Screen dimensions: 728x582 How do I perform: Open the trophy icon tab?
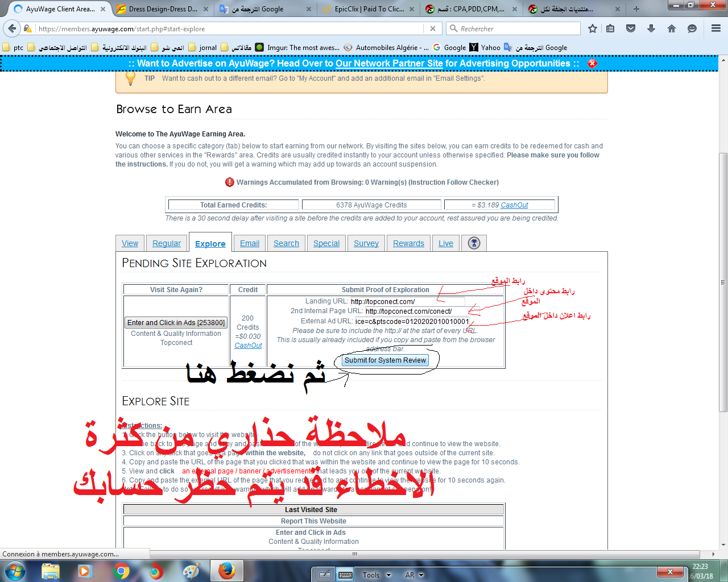474,243
